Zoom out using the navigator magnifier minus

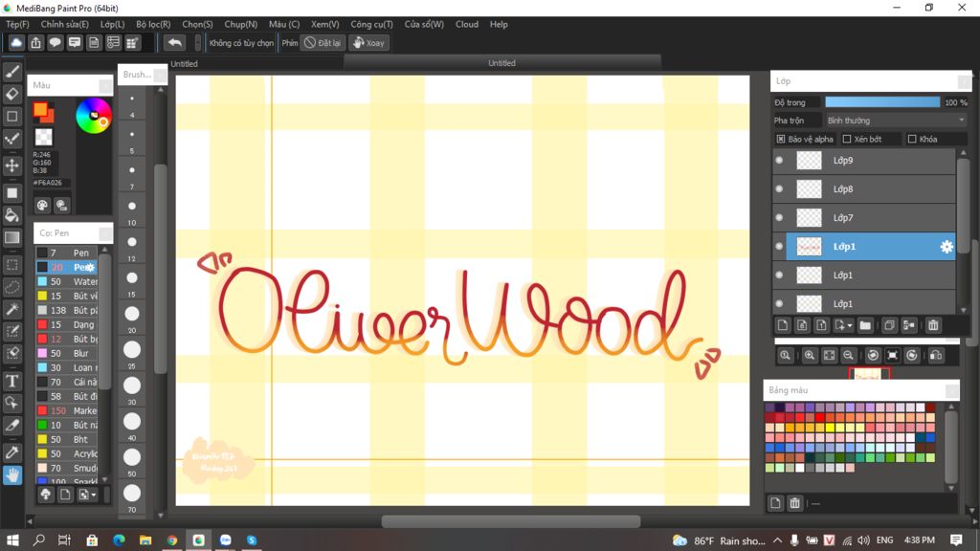pyautogui.click(x=848, y=356)
